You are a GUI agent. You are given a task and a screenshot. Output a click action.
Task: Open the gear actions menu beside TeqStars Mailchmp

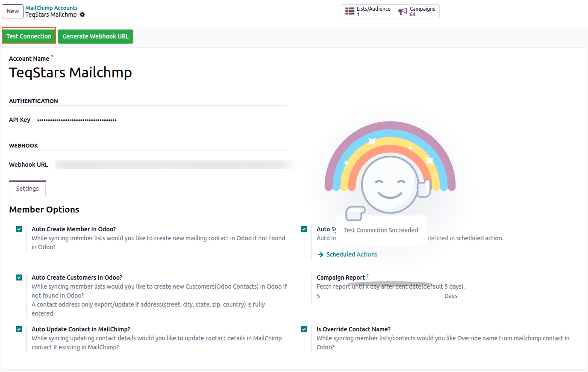[x=82, y=15]
